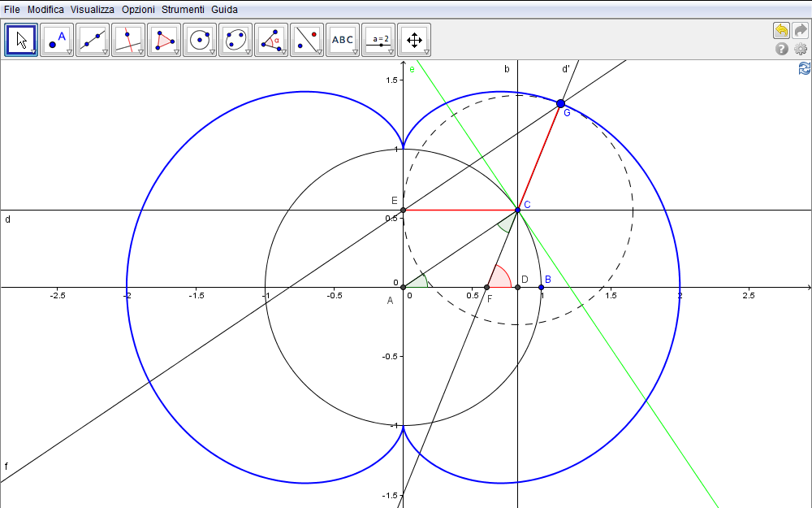Select the Move arrow tool
The width and height of the screenshot is (812, 508).
(21, 39)
